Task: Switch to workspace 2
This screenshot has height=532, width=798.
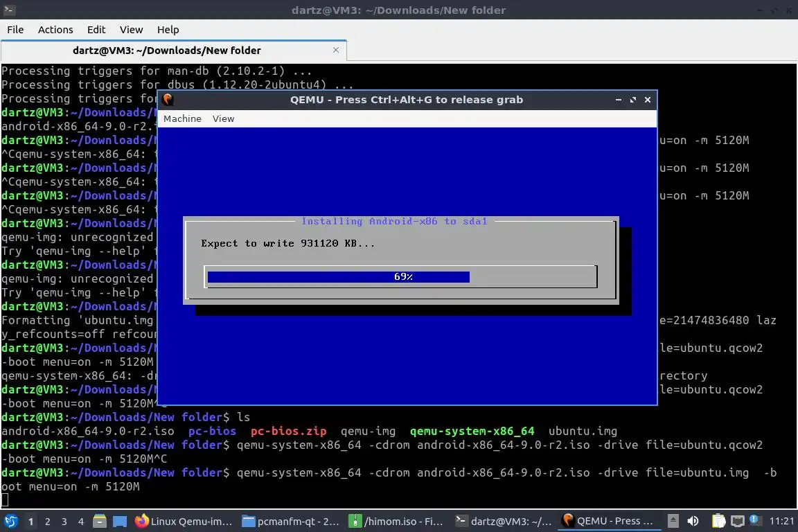Action: pos(48,522)
